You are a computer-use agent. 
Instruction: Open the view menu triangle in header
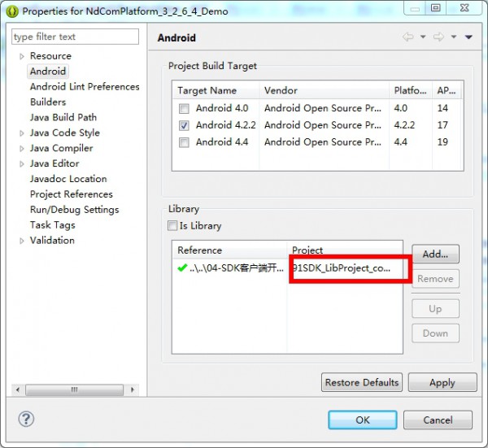468,37
